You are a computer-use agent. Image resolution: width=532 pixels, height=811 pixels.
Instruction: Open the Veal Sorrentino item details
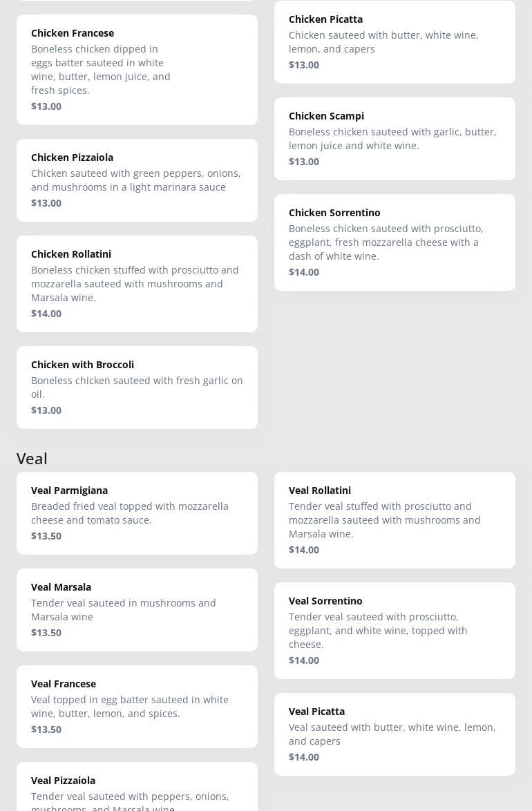[395, 630]
